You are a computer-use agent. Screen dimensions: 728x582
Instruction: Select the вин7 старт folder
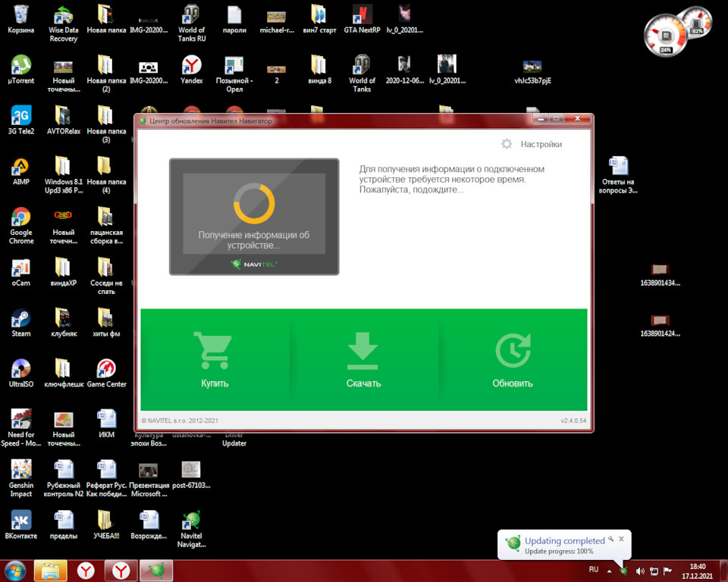tap(319, 20)
